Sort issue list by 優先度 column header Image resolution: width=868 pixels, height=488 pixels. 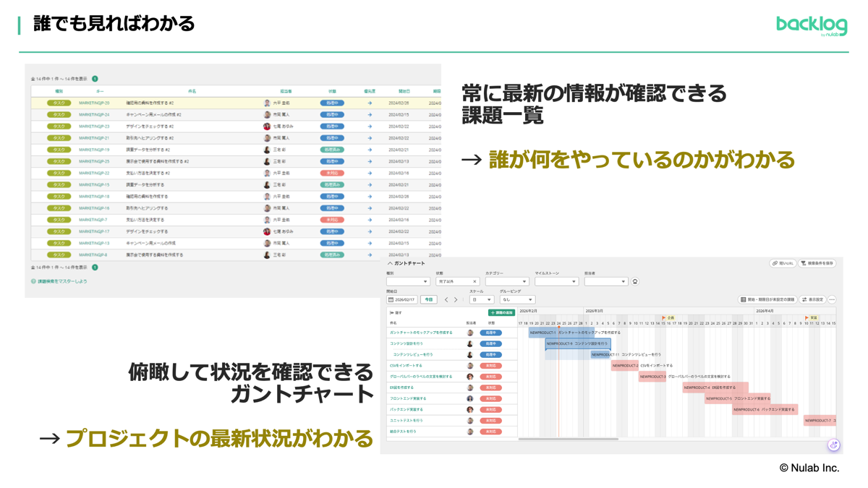370,92
